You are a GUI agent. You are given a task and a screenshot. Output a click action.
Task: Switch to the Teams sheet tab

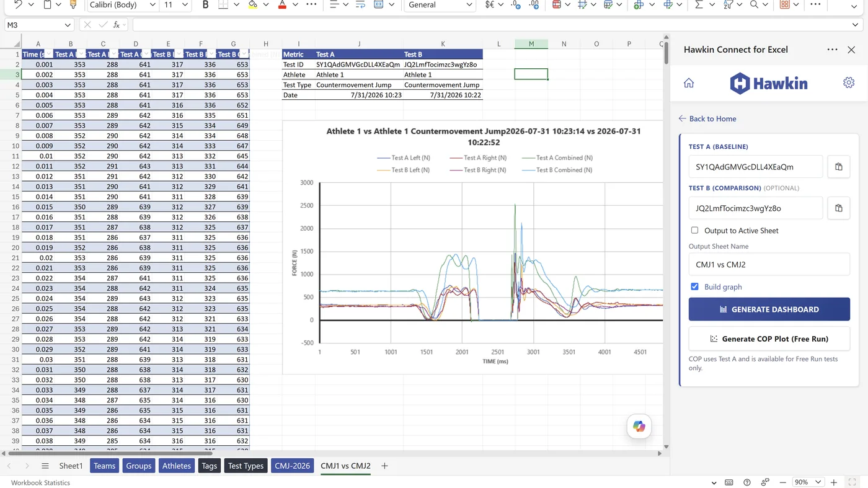point(104,466)
